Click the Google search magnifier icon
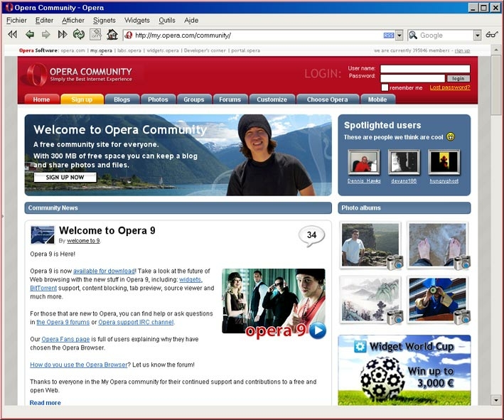Viewport: 504px width, 420px height. [x=413, y=35]
